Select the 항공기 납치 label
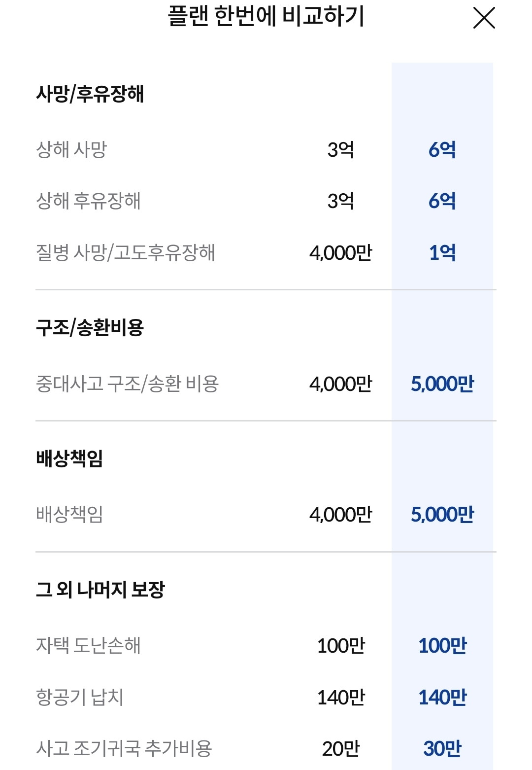Image resolution: width=532 pixels, height=770 pixels. pos(80,697)
